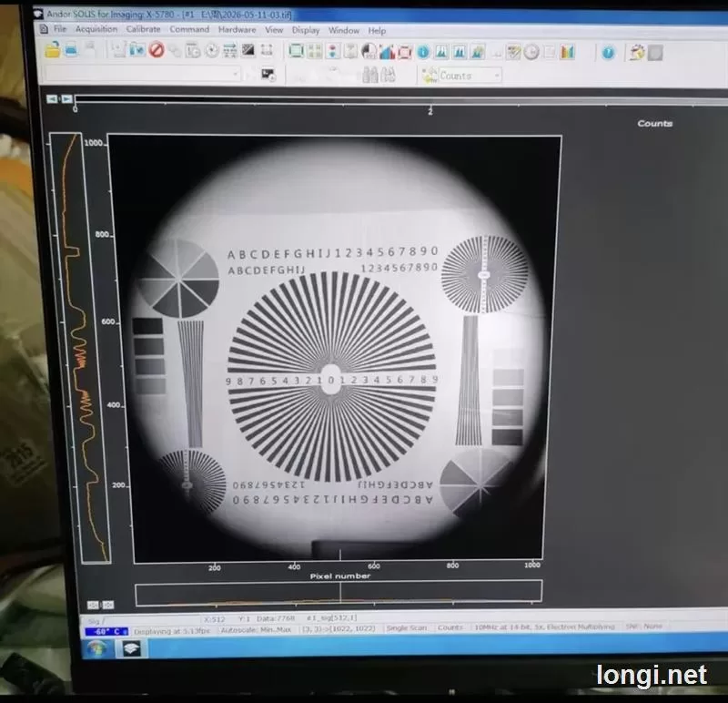Click the green full-image display icon
The image size is (728, 703).
296,51
